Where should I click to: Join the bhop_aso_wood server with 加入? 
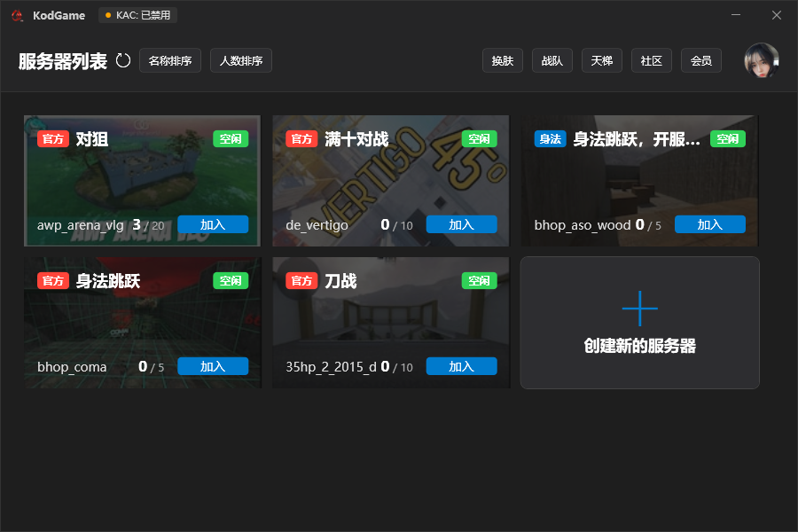709,224
